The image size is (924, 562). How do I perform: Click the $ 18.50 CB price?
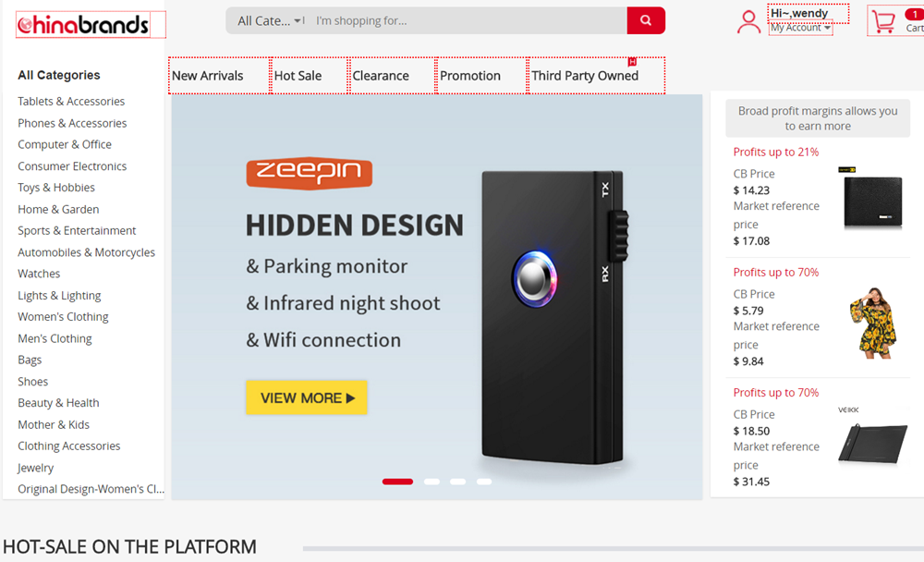pyautogui.click(x=751, y=431)
